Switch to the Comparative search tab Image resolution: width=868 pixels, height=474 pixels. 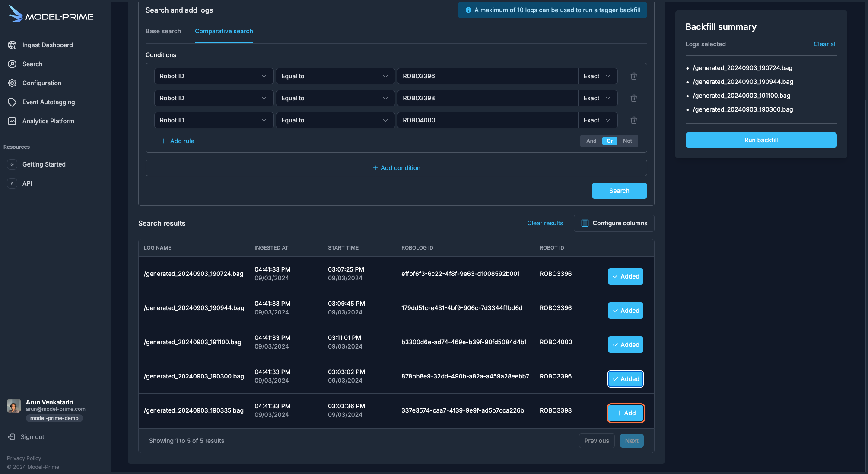click(224, 31)
